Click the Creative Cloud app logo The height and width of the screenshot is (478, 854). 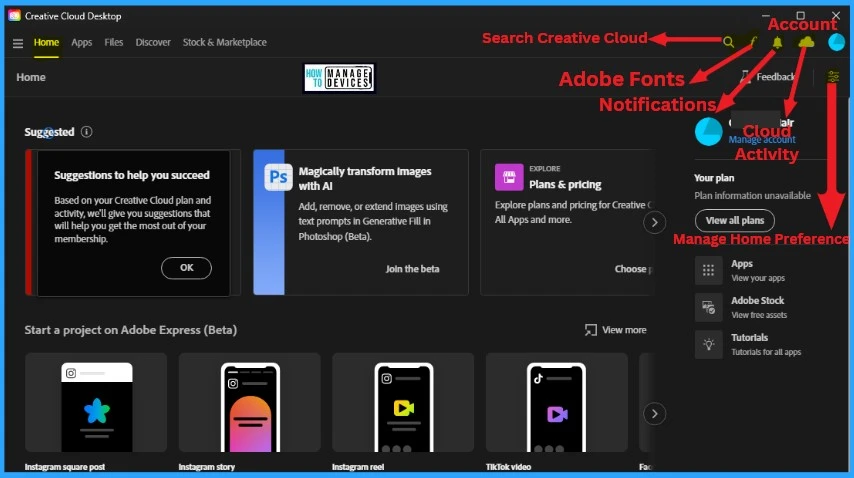coord(14,15)
